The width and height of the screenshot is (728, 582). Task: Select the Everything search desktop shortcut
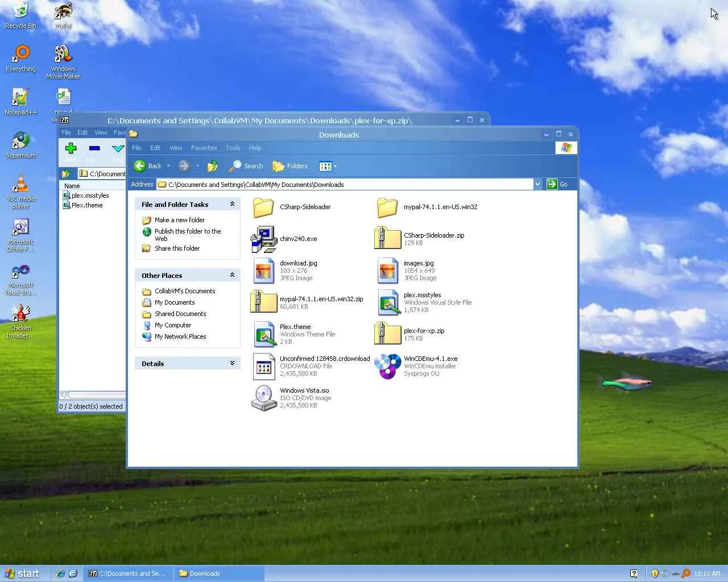click(x=20, y=59)
